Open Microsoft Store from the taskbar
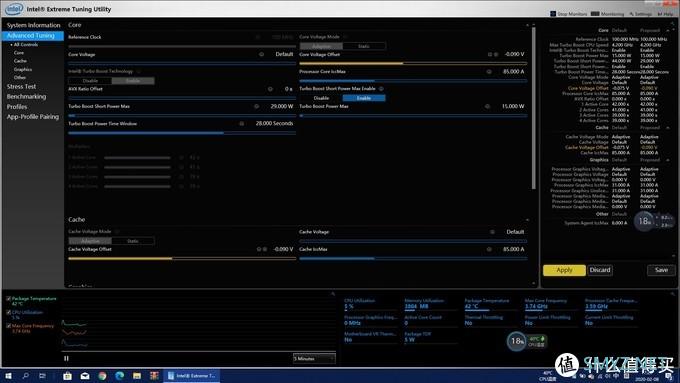The width and height of the screenshot is (680, 383). (x=67, y=376)
